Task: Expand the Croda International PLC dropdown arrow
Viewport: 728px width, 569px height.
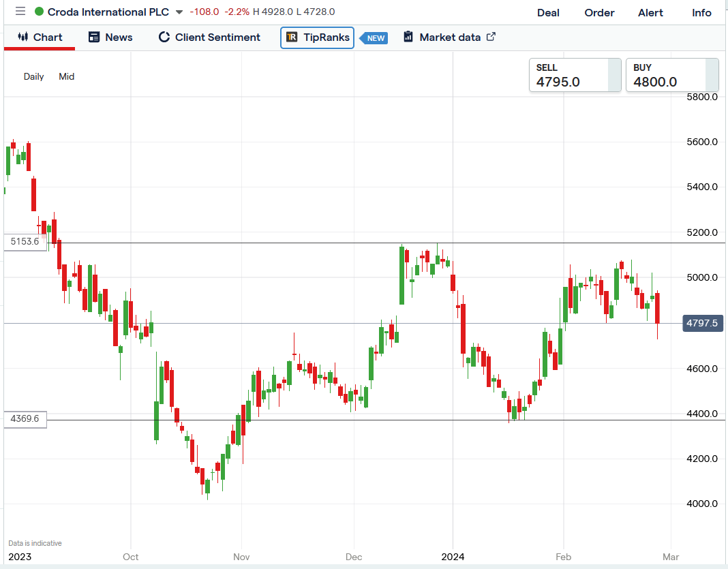Action: point(179,12)
